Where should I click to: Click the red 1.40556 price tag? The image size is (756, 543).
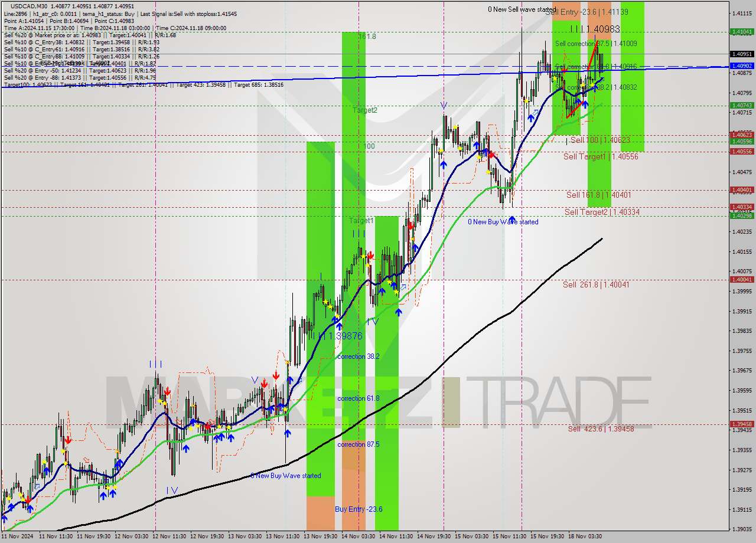[x=742, y=152]
